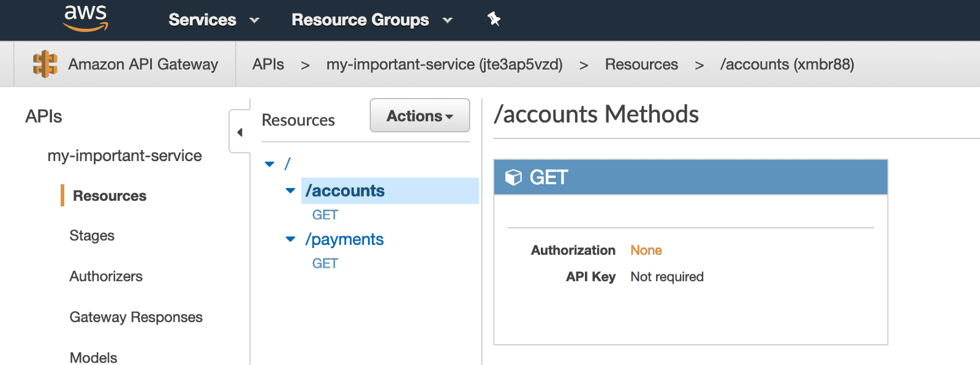Collapse the /payments resource arrow

click(x=290, y=239)
